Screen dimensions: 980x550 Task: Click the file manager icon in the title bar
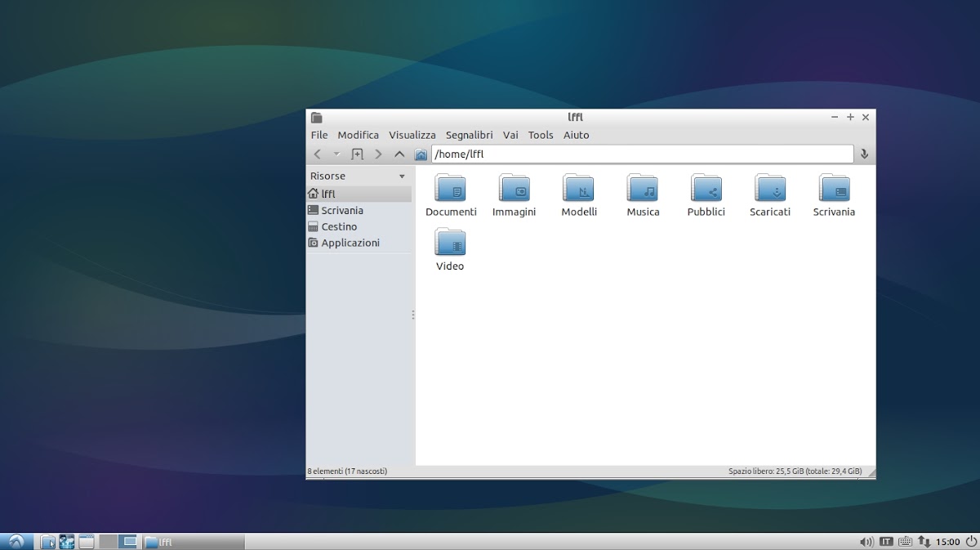point(317,118)
